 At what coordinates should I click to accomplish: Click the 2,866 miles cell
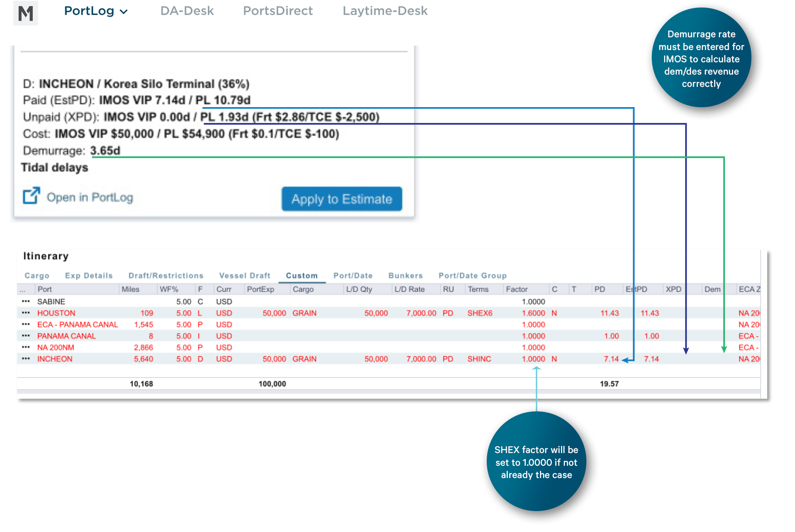coord(143,348)
